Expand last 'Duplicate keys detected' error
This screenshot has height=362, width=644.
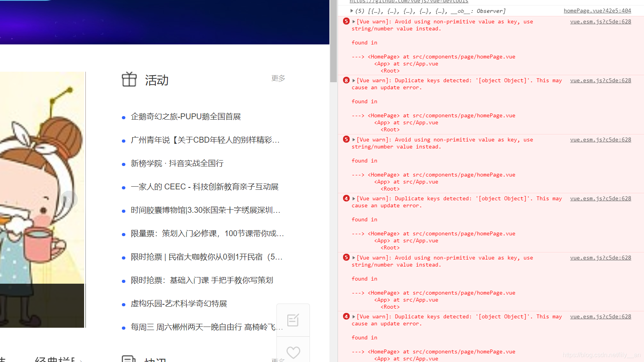coord(354,317)
